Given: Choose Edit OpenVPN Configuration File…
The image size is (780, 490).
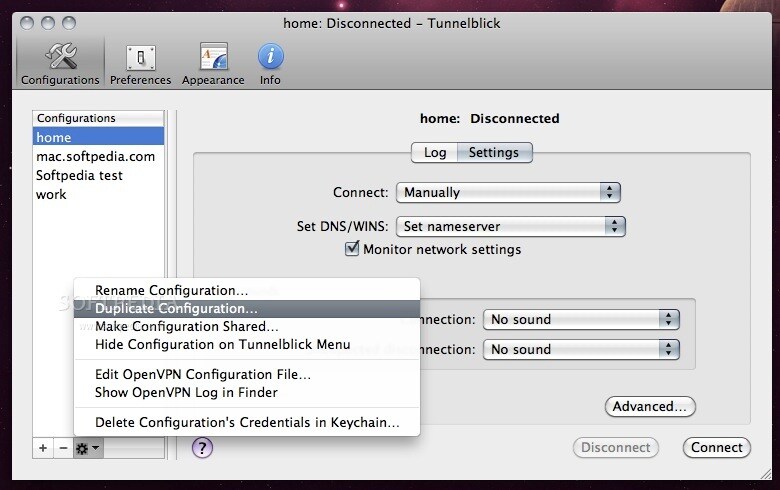Looking at the screenshot, I should tap(247, 374).
